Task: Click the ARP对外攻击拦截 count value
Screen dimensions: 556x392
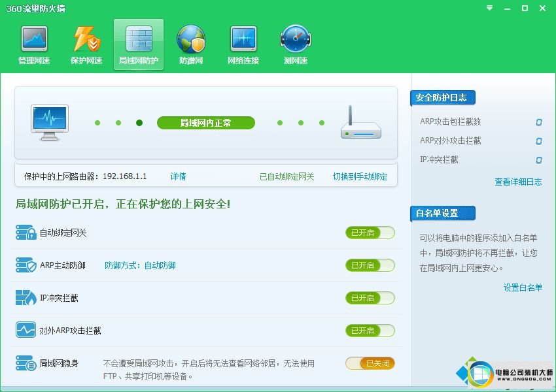Action: point(538,141)
